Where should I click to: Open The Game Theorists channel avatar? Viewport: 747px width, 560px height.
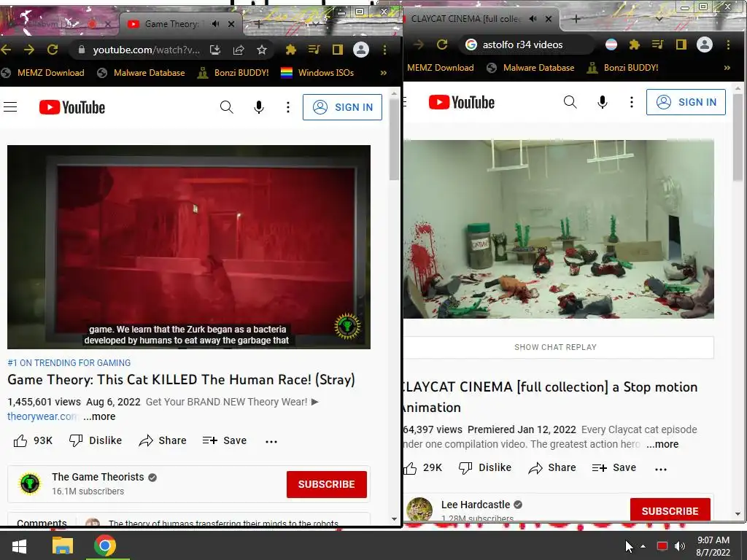(29, 484)
